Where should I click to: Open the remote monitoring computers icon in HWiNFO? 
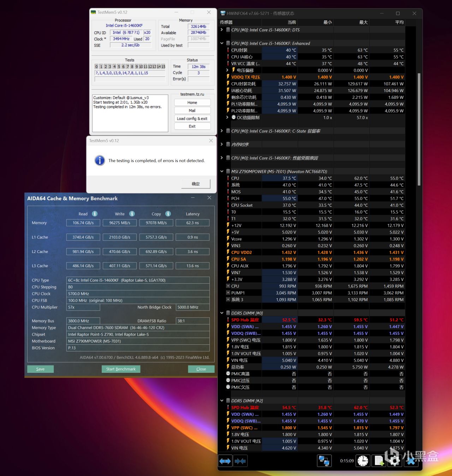[x=324, y=461]
